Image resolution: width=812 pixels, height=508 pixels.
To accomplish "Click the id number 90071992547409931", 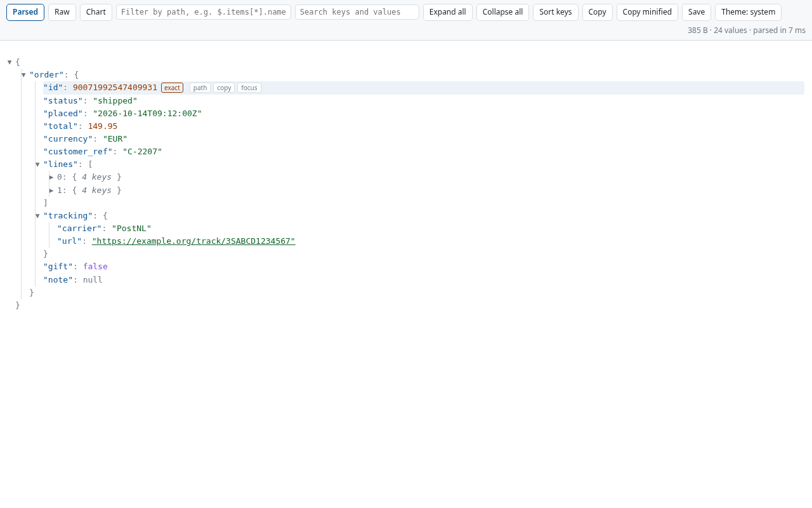I will coord(115,88).
